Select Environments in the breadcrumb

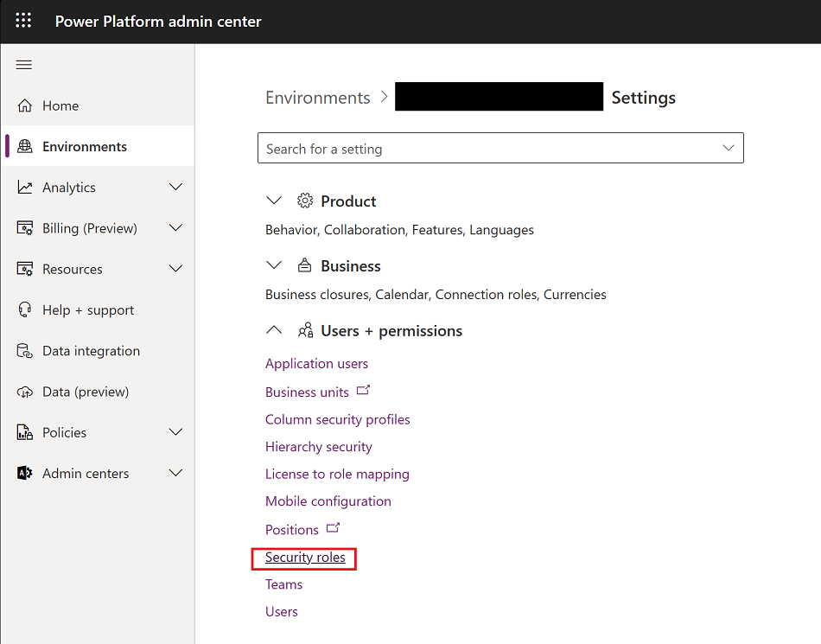tap(318, 97)
